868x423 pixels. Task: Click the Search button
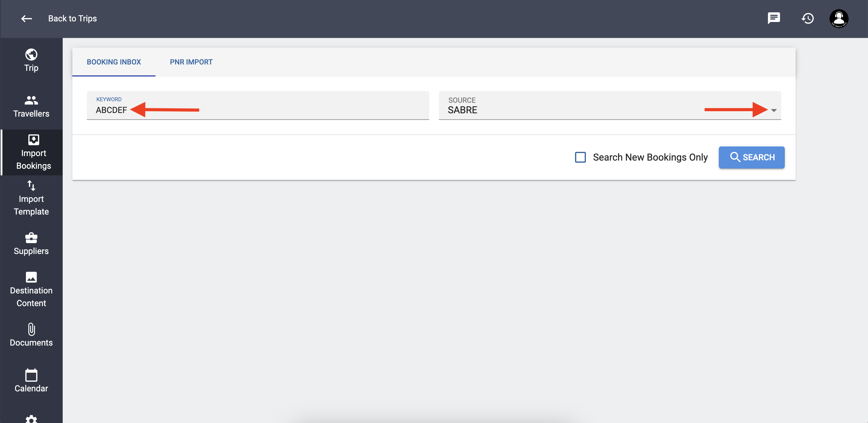[x=751, y=157]
